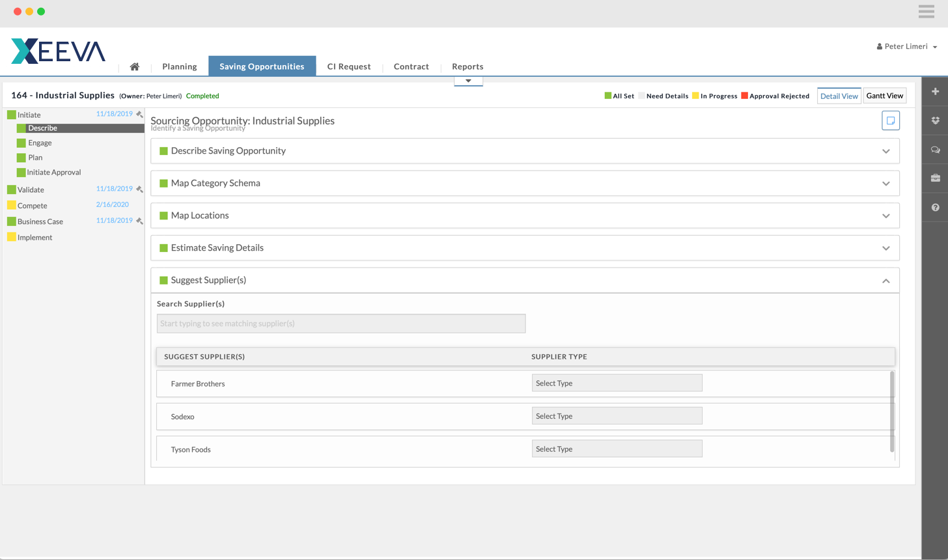Click the Compete date 2/16/2020 link
This screenshot has height=560, width=948.
tap(113, 204)
